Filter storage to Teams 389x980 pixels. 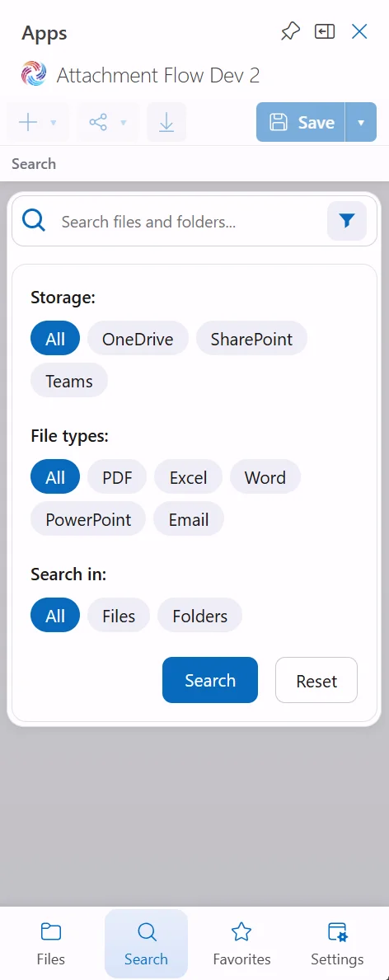(68, 380)
